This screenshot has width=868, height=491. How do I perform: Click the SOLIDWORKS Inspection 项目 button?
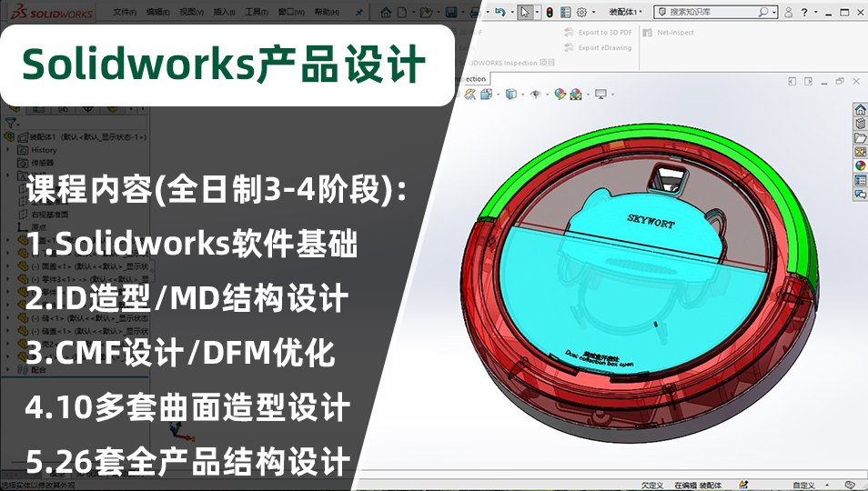click(x=507, y=63)
